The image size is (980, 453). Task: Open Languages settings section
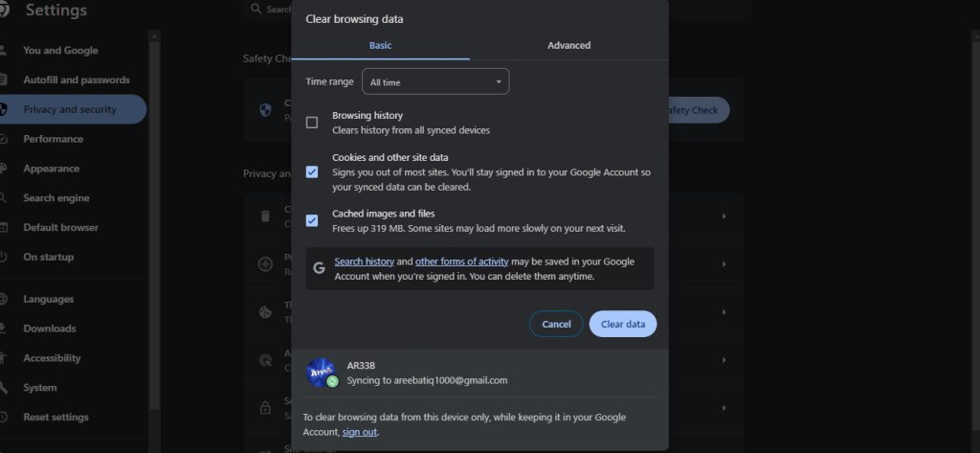click(48, 299)
